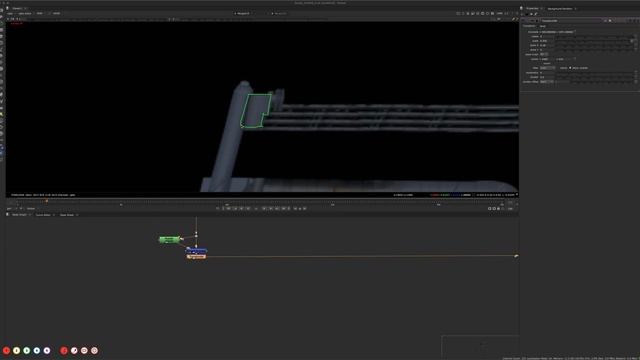Open the viewer alpha channel dropdown

pyautogui.click(x=25, y=13)
